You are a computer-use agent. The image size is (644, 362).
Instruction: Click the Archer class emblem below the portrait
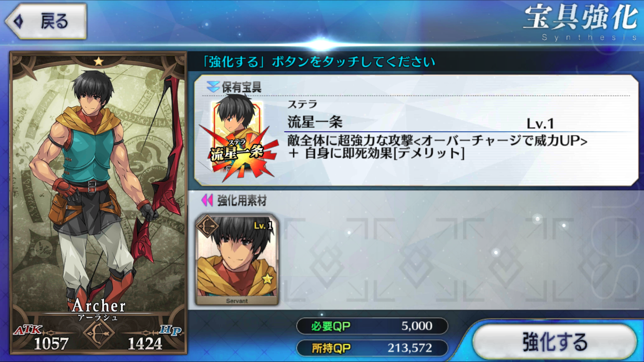click(98, 333)
